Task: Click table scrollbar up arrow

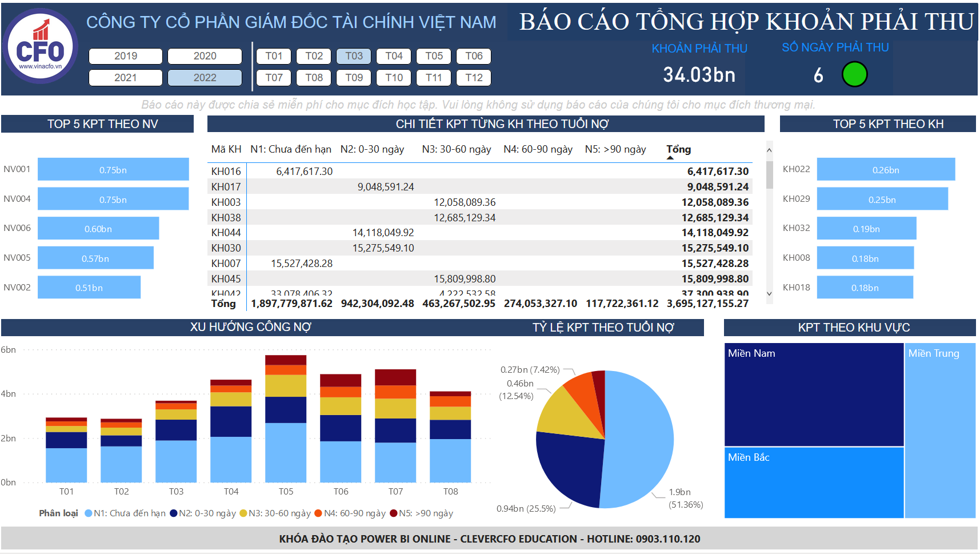Action: click(769, 150)
